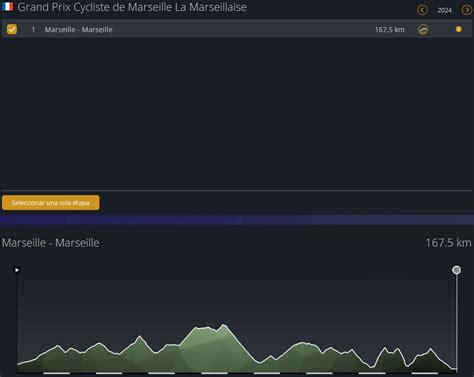Click the yellow warning indicator icon
Viewport: 474px width, 377px height.
coord(459,29)
